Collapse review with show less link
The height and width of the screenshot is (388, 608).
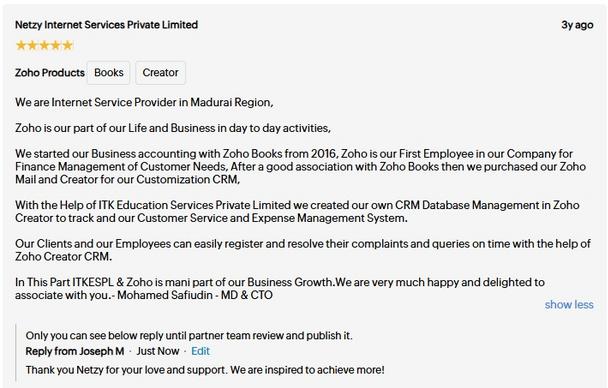coord(569,305)
